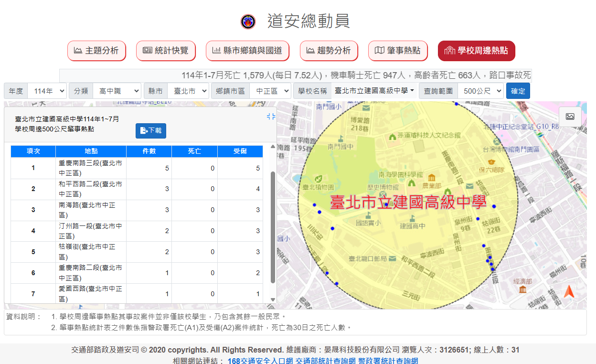Expand the 學校名稱 school selector
596x364 pixels.
(374, 91)
